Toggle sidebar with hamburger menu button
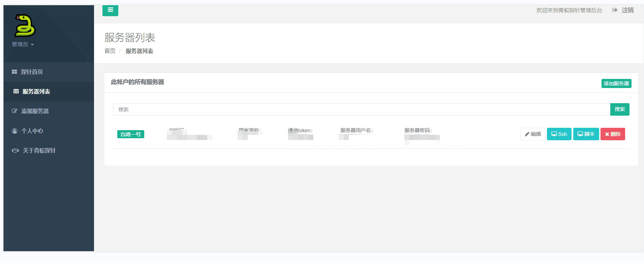The height and width of the screenshot is (263, 644). pos(110,10)
